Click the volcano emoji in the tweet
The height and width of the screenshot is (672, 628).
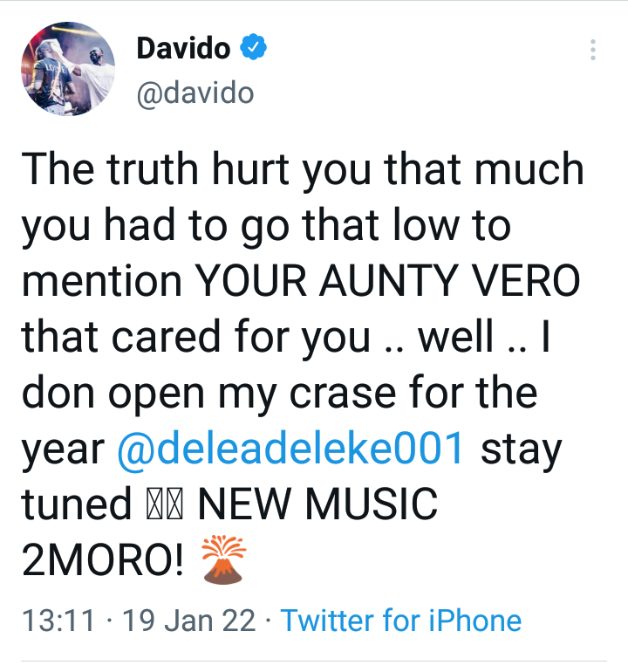(223, 559)
